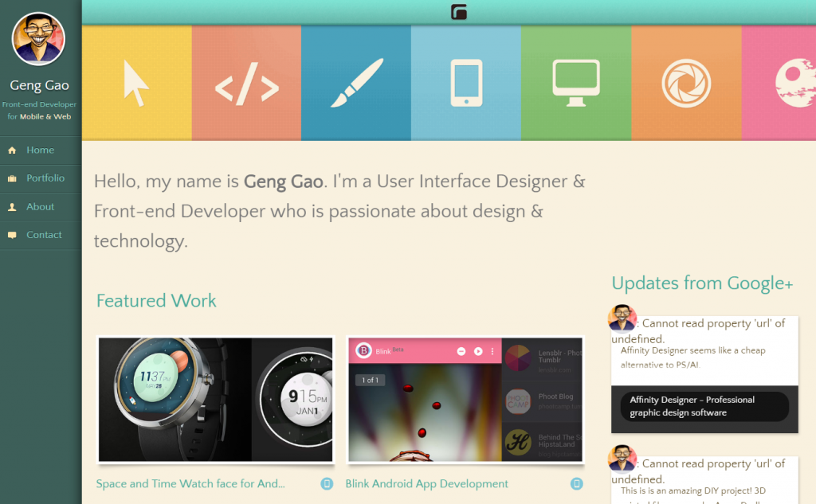The width and height of the screenshot is (816, 504).
Task: Click Space and Time Watch face link
Action: click(190, 484)
